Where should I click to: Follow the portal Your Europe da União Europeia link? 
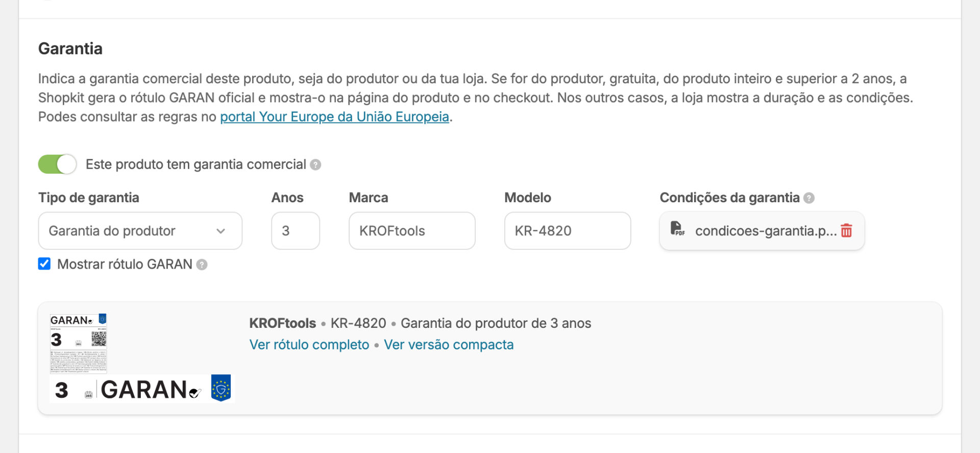334,117
